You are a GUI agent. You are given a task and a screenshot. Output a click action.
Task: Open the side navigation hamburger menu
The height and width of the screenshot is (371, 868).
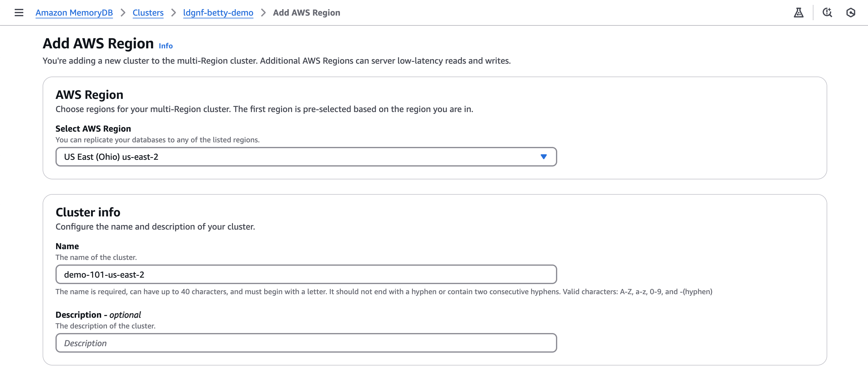(x=19, y=13)
